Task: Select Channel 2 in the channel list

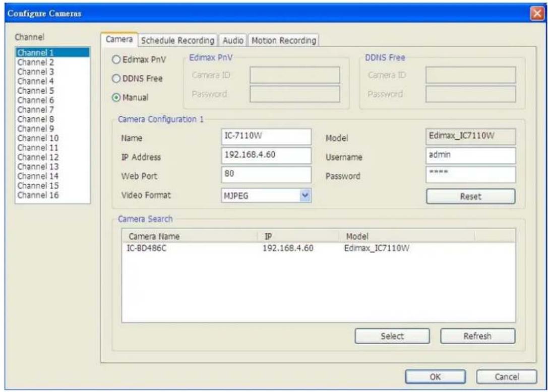Action: [53, 62]
